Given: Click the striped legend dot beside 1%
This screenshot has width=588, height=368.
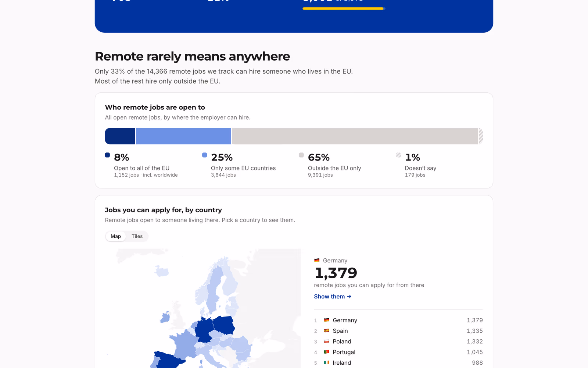Looking at the screenshot, I should coord(398,155).
